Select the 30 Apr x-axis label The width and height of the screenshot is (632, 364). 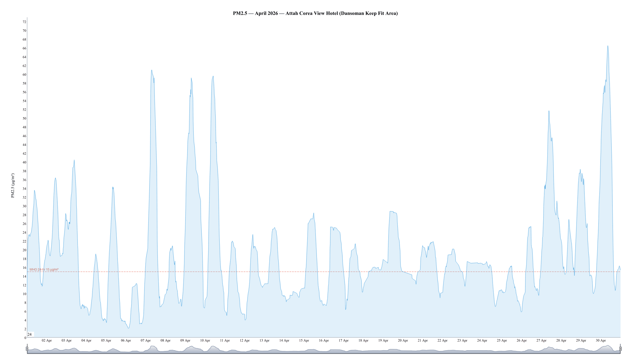click(601, 340)
